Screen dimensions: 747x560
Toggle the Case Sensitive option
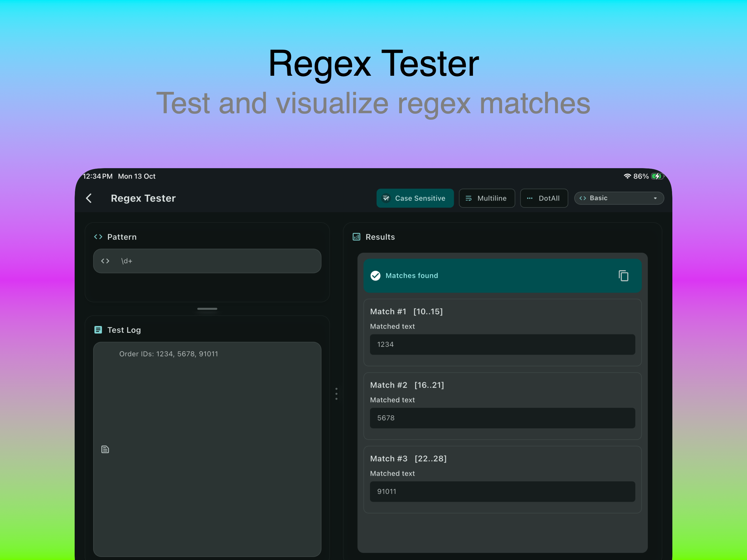[x=415, y=198]
